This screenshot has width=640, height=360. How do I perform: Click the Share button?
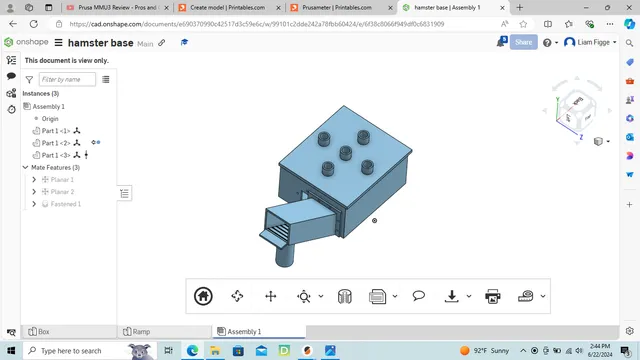coord(523,42)
